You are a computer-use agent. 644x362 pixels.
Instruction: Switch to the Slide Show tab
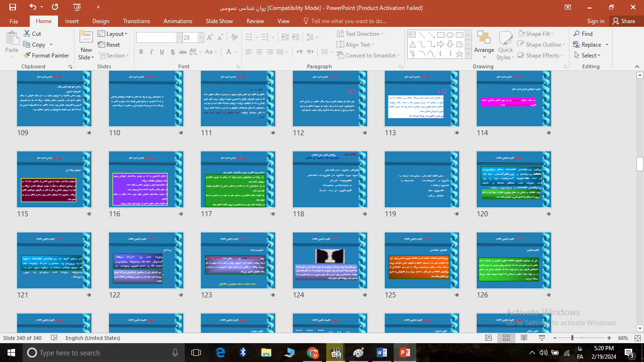219,21
